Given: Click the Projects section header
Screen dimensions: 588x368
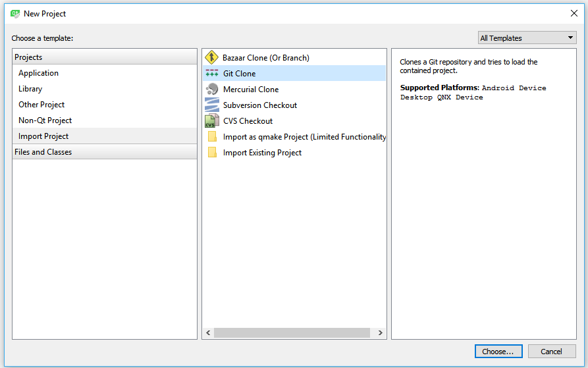Looking at the screenshot, I should pos(104,57).
